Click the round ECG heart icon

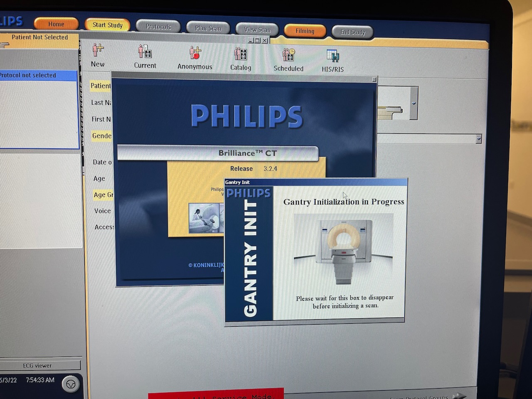point(71,384)
